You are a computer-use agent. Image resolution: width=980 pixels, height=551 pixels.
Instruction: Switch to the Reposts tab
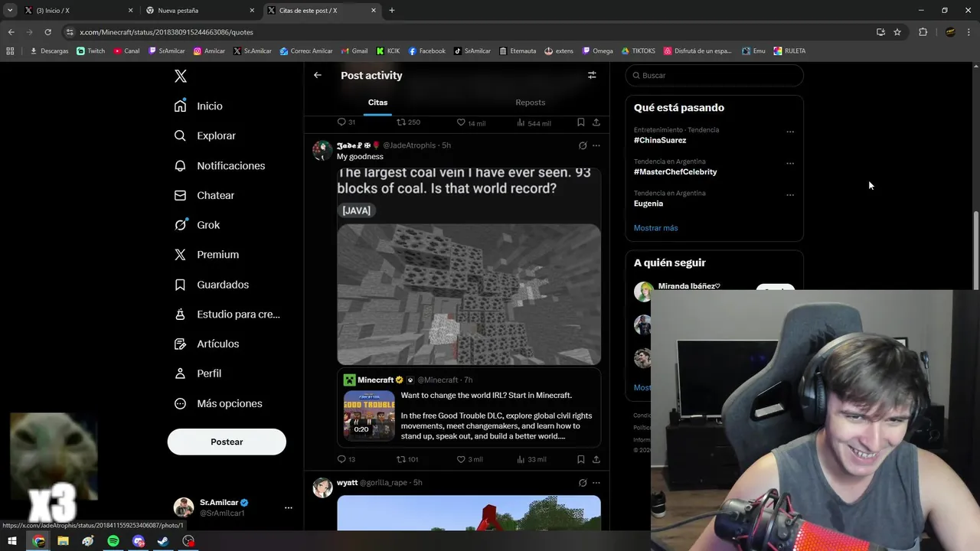pyautogui.click(x=531, y=103)
